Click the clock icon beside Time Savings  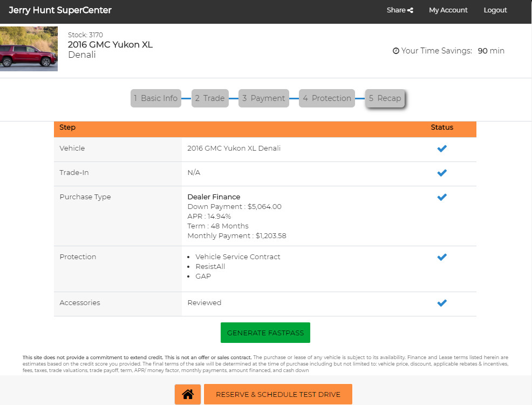(395, 51)
